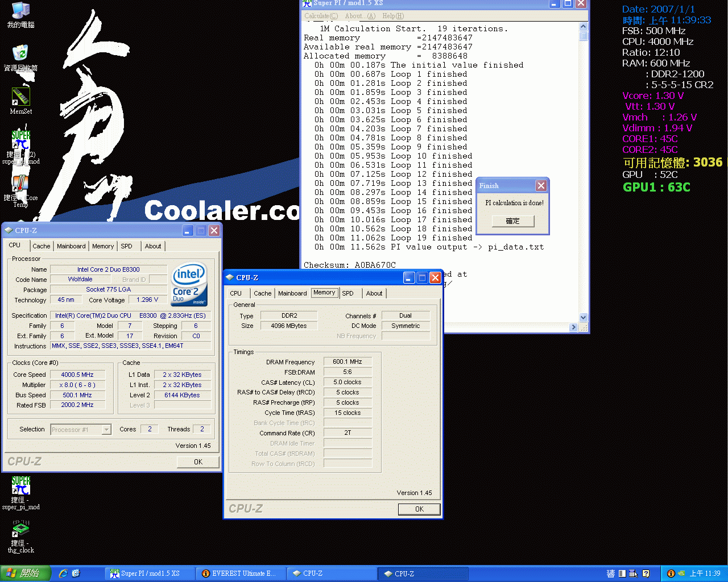Select the super_pi_mod (2) shortcut icon
The image size is (728, 582).
(21, 147)
